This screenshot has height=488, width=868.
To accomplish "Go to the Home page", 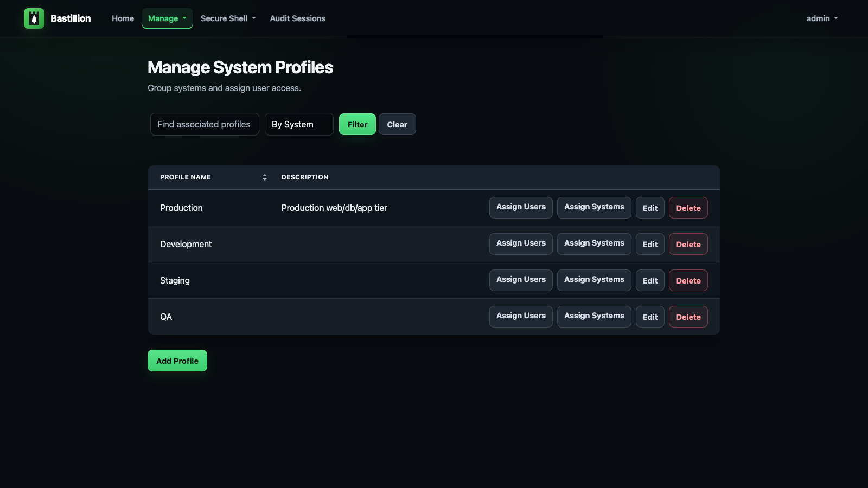I will pyautogui.click(x=123, y=18).
